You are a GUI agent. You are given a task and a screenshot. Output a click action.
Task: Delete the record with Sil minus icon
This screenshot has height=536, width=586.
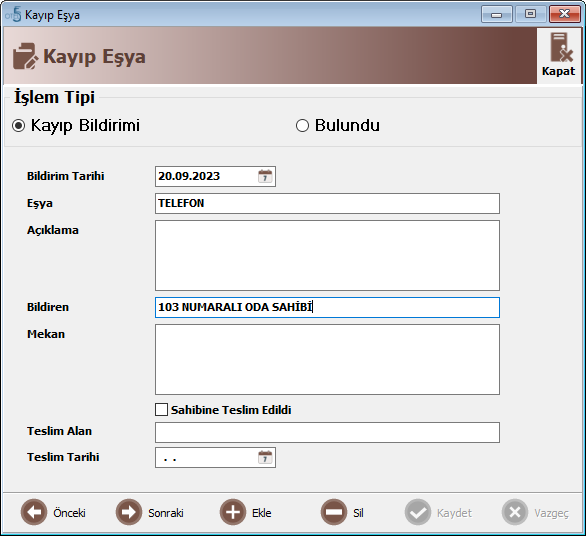click(334, 512)
